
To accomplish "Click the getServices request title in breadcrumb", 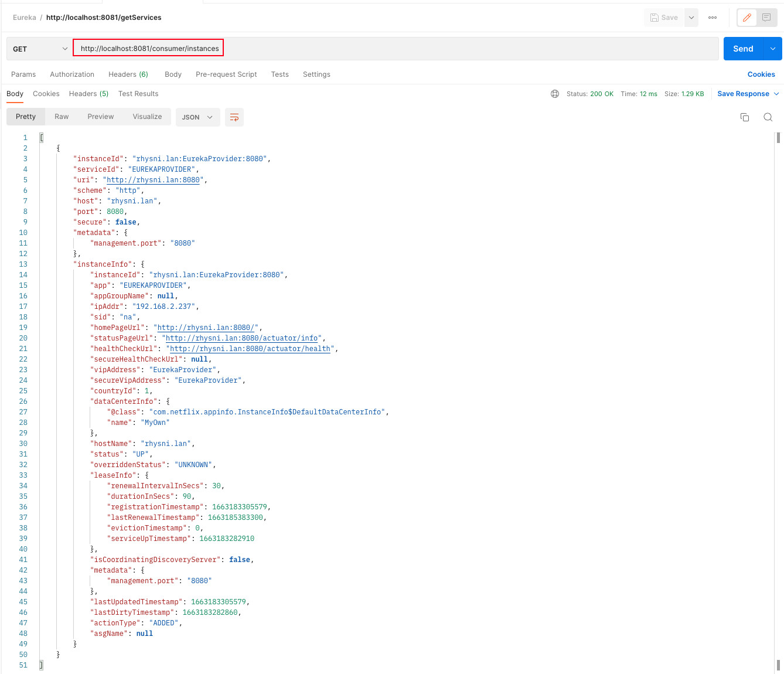I will coord(104,18).
